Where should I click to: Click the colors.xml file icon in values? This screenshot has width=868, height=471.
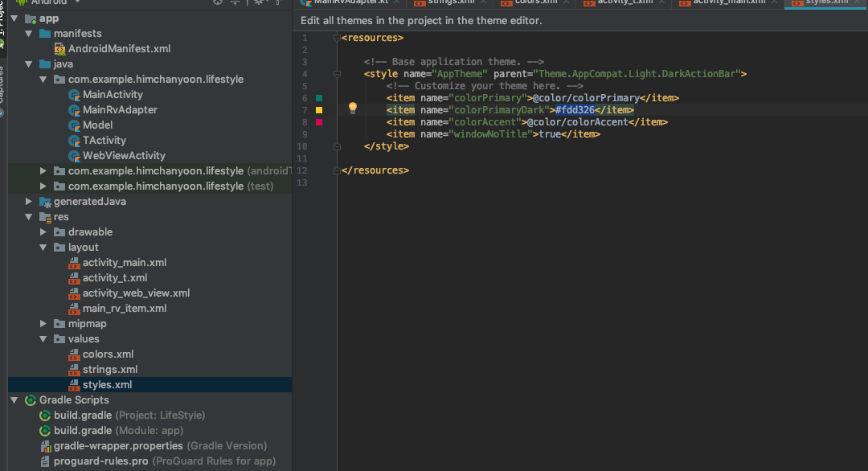click(x=74, y=354)
